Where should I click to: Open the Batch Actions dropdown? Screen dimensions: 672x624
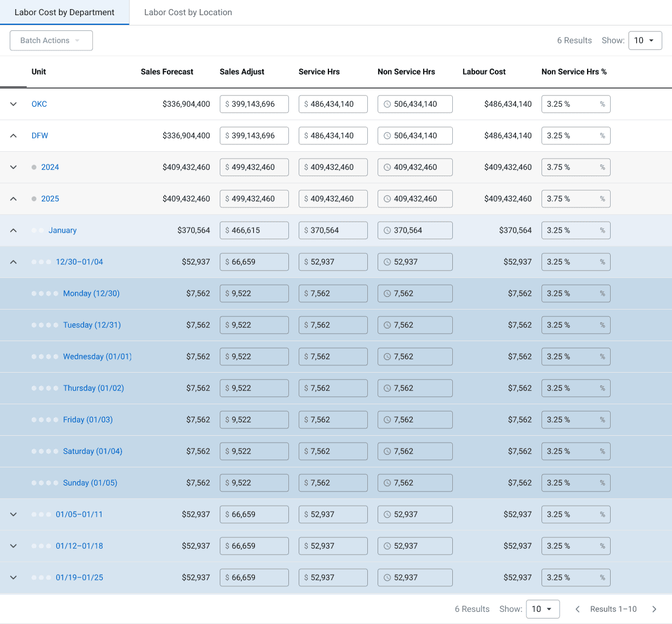tap(52, 40)
